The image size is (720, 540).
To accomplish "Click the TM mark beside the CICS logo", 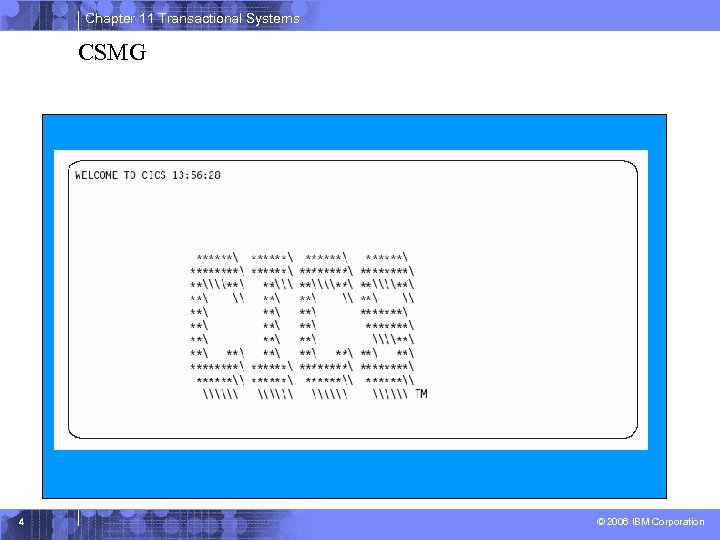I will pos(422,394).
